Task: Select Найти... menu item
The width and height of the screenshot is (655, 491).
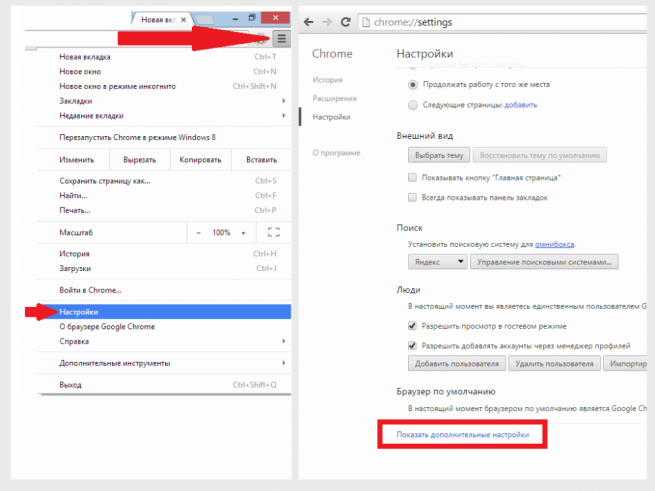Action: [164, 196]
